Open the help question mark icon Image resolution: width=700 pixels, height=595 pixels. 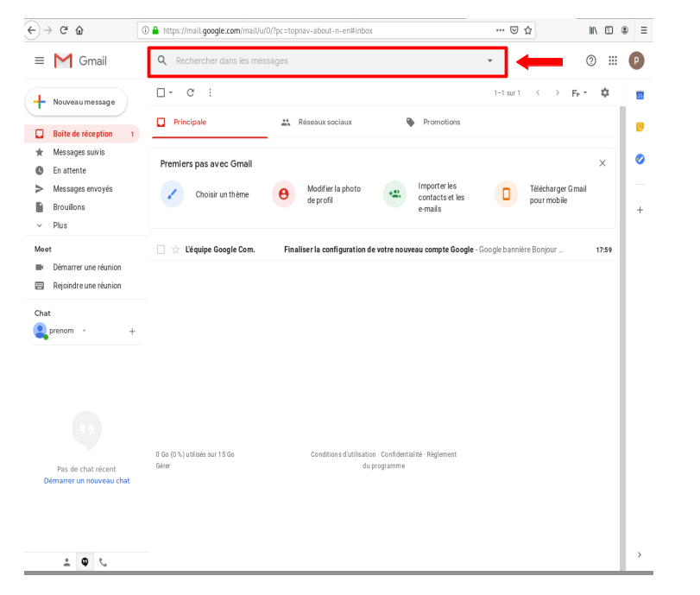591,60
